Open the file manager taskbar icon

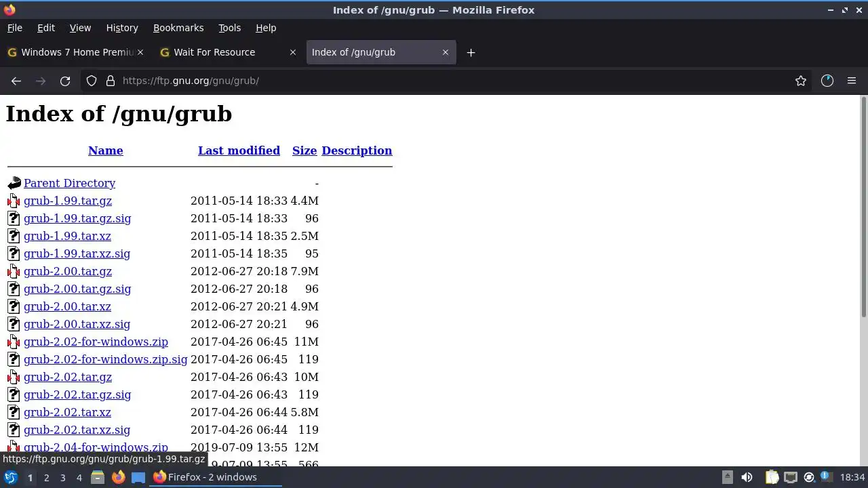pyautogui.click(x=98, y=477)
